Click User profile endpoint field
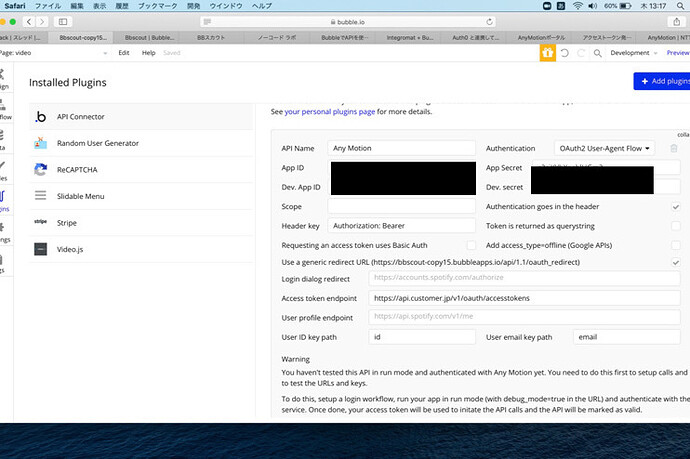Image resolution: width=690 pixels, height=459 pixels. coord(524,316)
